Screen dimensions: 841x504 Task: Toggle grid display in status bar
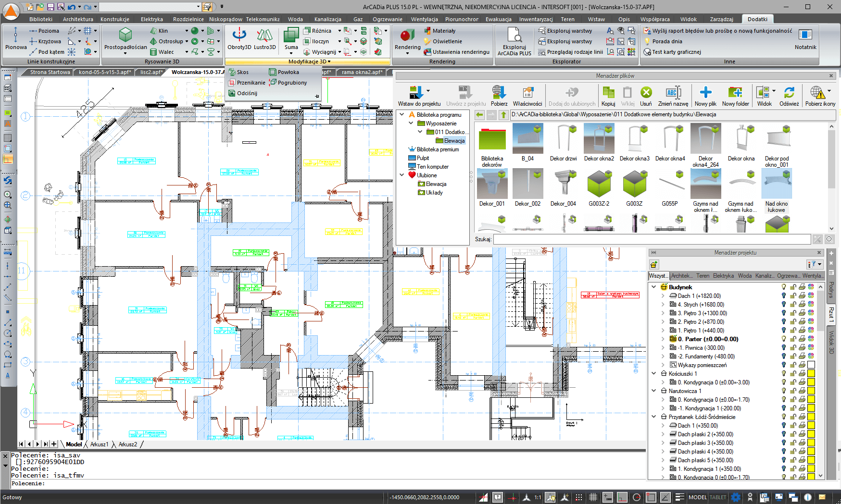click(593, 497)
